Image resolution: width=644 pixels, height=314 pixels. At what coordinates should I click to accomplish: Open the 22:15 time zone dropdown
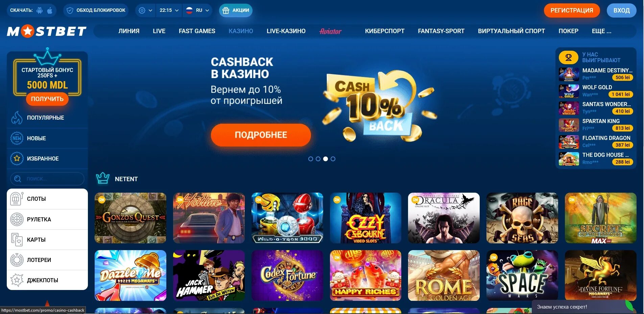coord(169,10)
